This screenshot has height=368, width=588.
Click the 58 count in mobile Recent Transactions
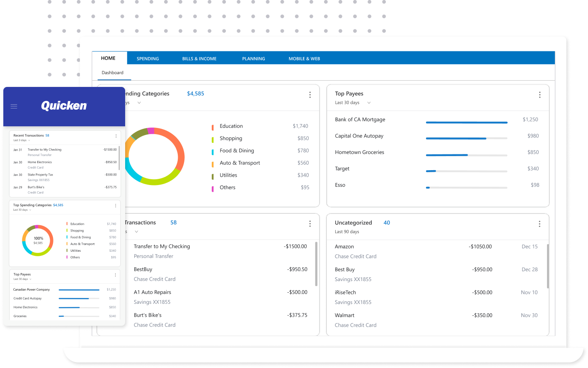click(x=47, y=135)
